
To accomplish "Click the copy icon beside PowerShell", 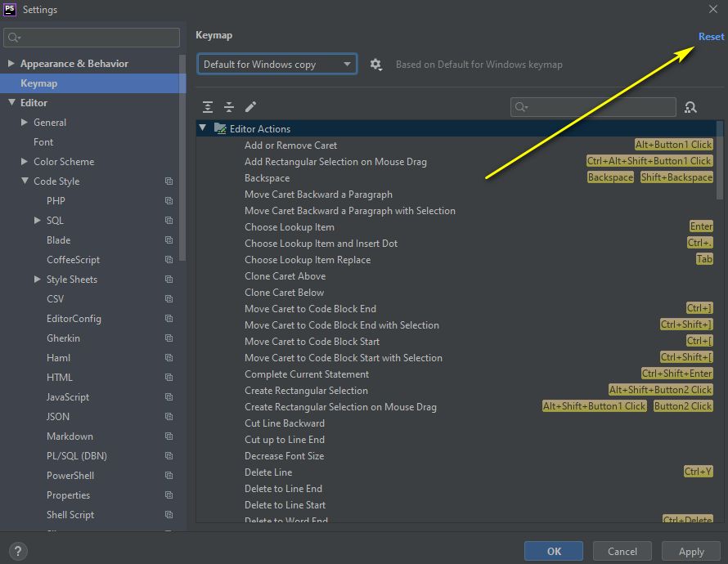I will (169, 476).
